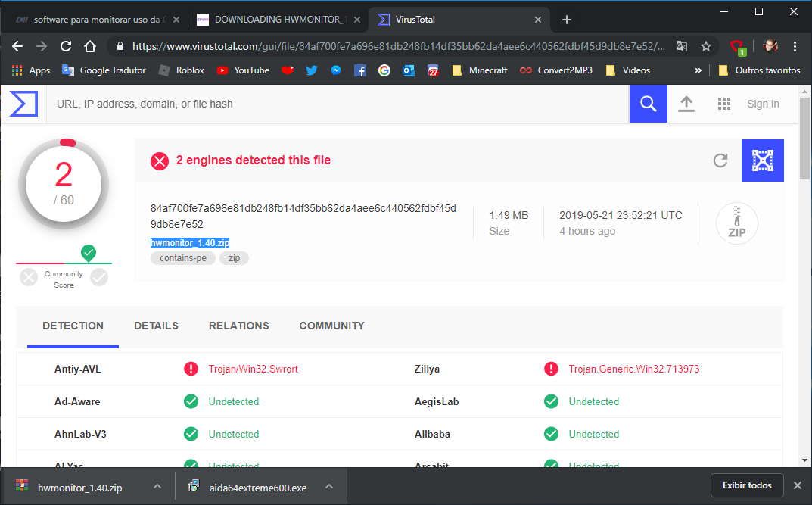
Task: Open YouTube bookmark
Action: [243, 70]
